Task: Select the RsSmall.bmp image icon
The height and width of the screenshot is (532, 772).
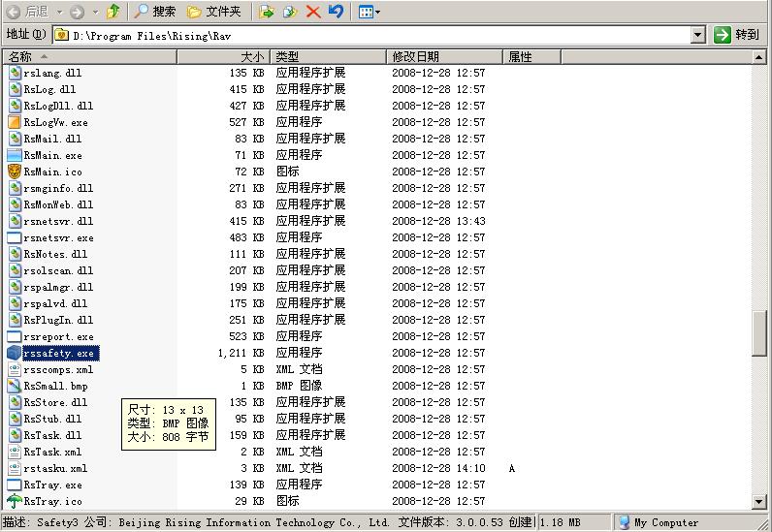Action: click(x=15, y=386)
